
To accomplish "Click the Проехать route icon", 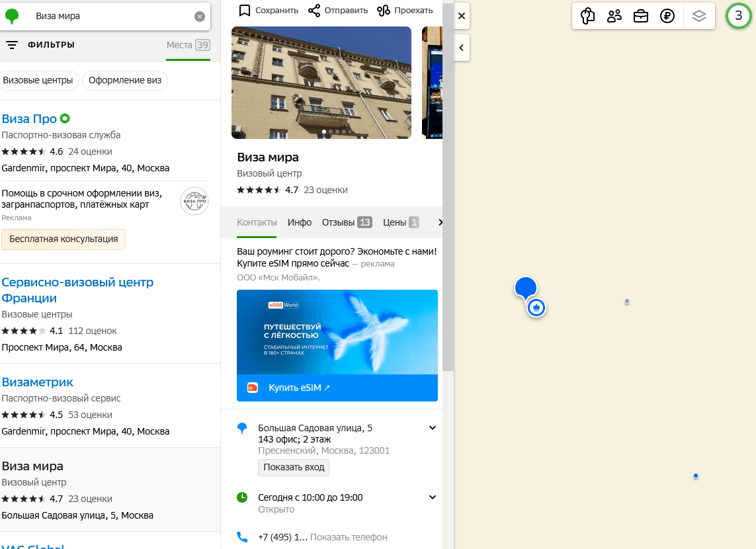I will [x=384, y=11].
